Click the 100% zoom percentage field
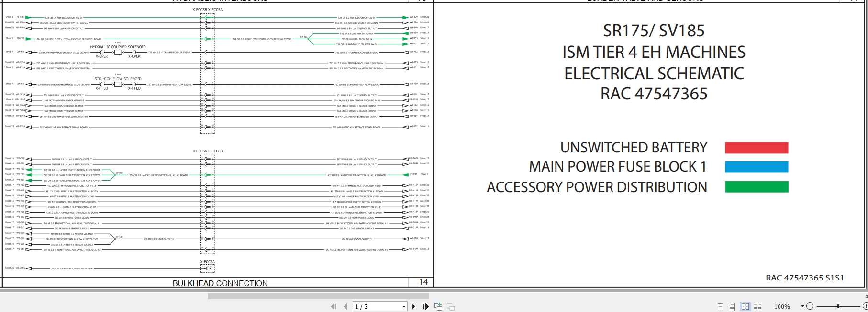868x312 pixels. pos(782,307)
